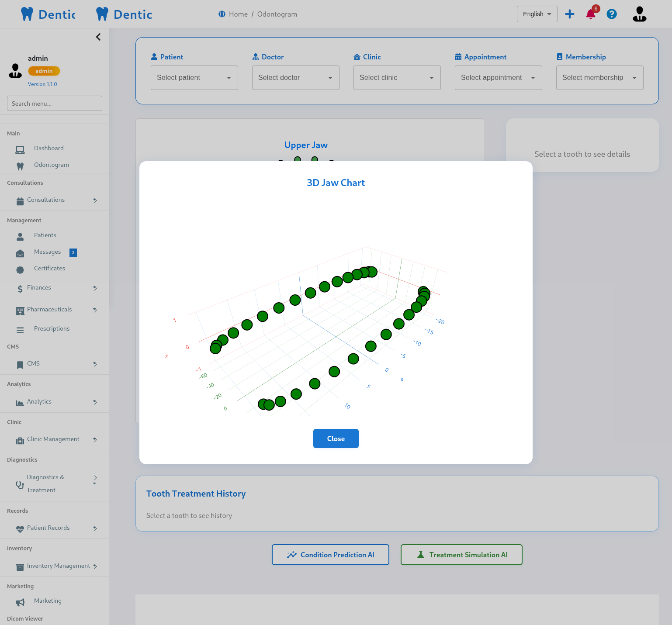The height and width of the screenshot is (625, 672).
Task: Open Prescriptions in the sidebar
Action: pos(52,329)
